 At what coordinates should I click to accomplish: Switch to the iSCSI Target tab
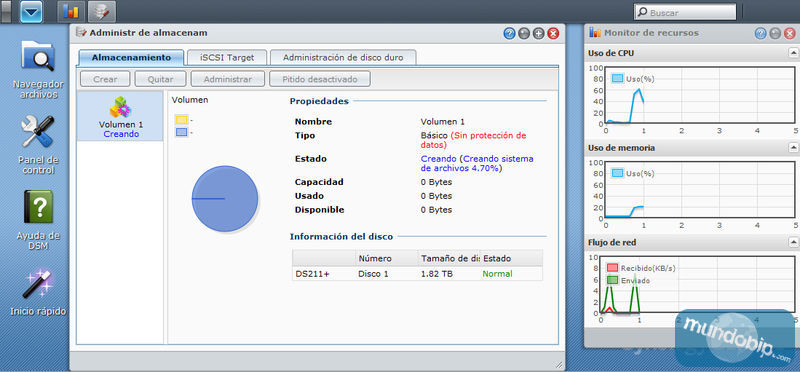pos(227,58)
